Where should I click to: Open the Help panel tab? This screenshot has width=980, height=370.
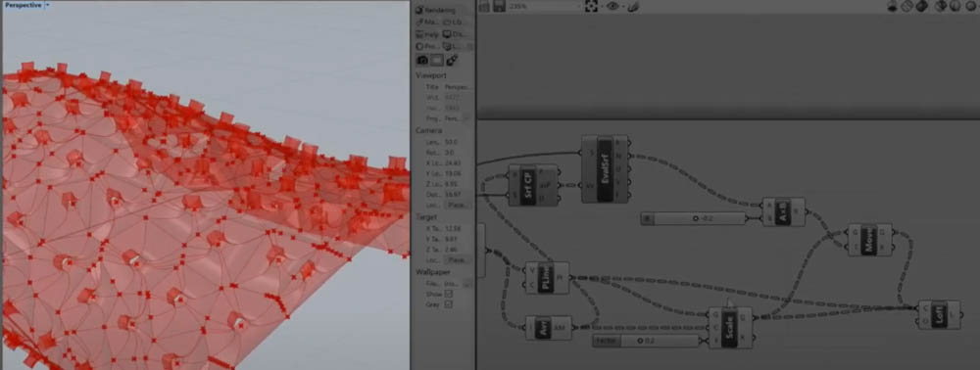427,34
